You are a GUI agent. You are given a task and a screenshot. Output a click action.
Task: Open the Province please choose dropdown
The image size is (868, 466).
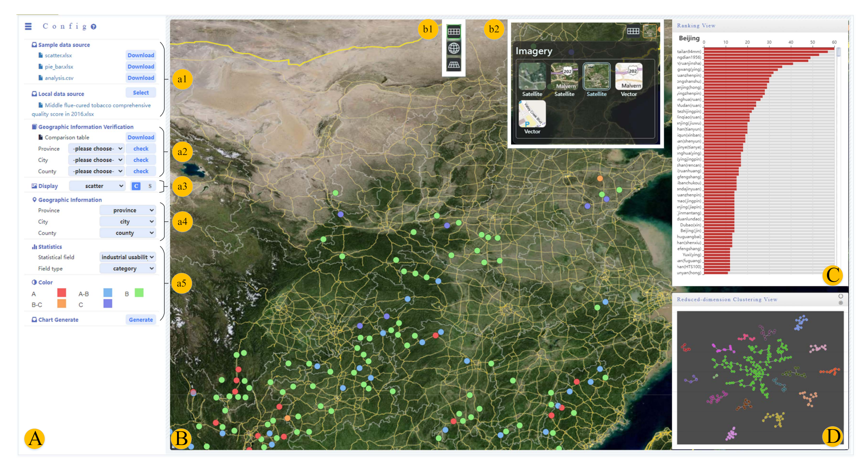pyautogui.click(x=97, y=149)
